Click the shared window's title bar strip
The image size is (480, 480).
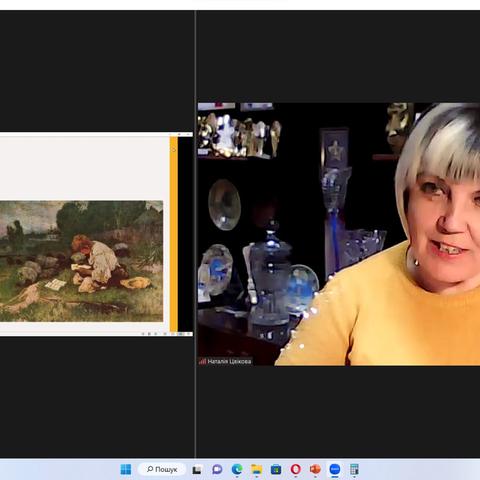[96, 134]
